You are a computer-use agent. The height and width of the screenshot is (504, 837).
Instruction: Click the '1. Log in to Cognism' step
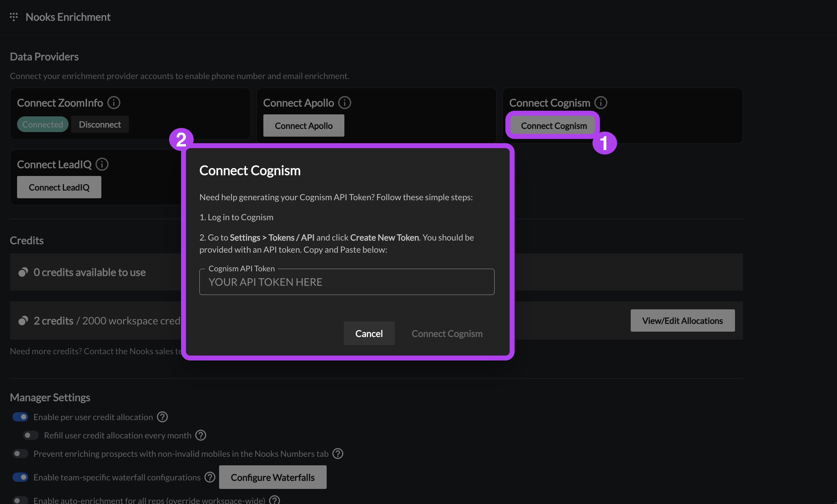pyautogui.click(x=236, y=217)
